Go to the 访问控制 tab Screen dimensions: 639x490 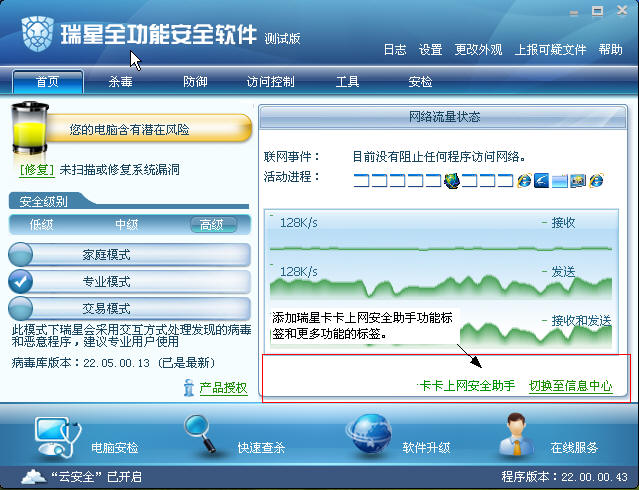[271, 82]
